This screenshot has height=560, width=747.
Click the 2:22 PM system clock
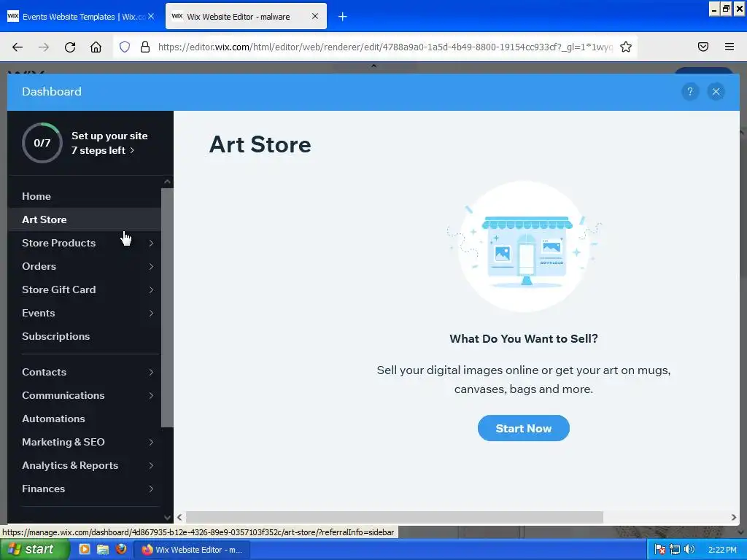coord(722,550)
